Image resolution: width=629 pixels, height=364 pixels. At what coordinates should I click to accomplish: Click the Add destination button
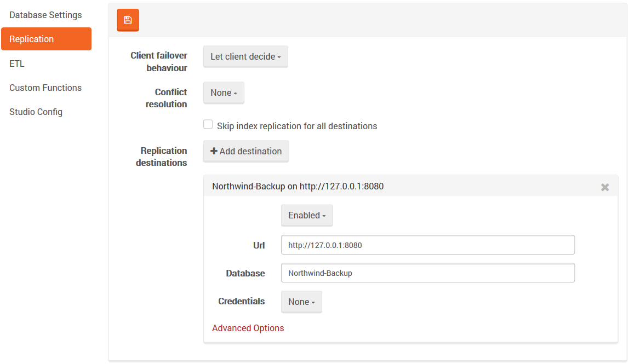(x=246, y=151)
